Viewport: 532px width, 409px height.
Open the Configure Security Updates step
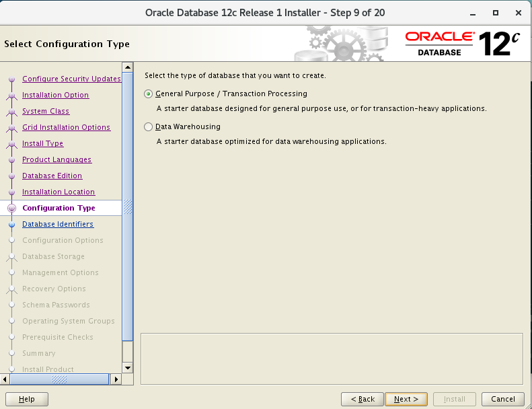point(71,79)
